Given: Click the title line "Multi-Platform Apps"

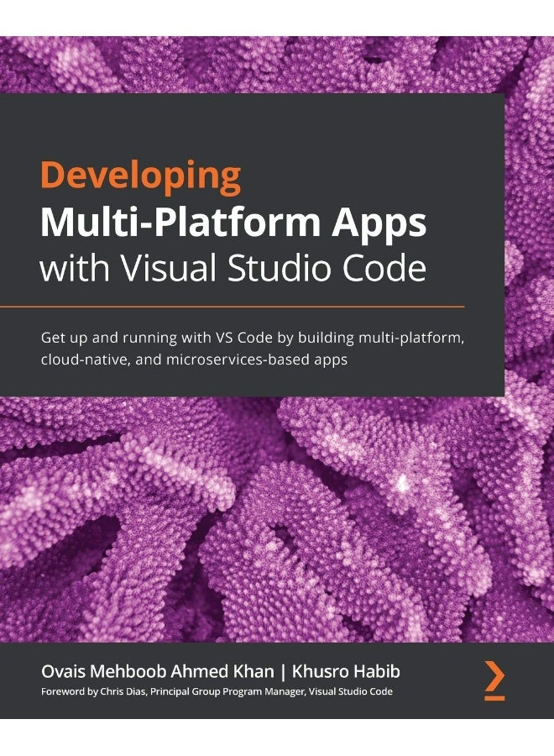Looking at the screenshot, I should [x=233, y=223].
